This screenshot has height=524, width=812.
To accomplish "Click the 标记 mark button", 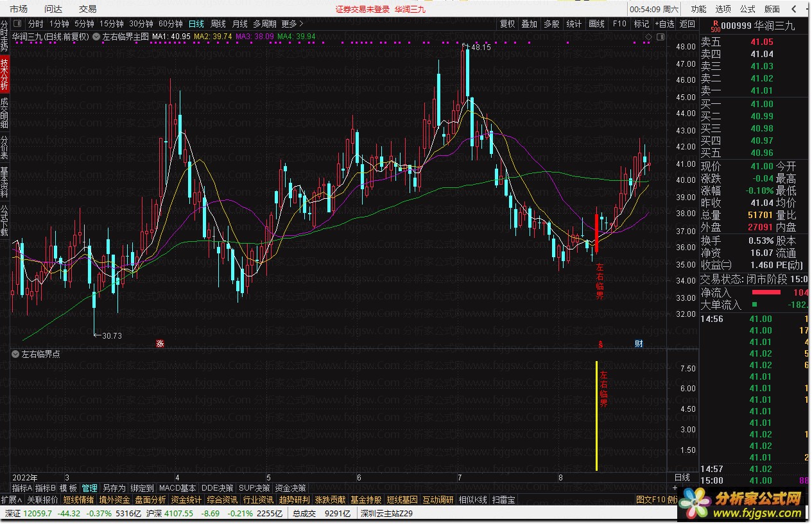I will pyautogui.click(x=641, y=24).
